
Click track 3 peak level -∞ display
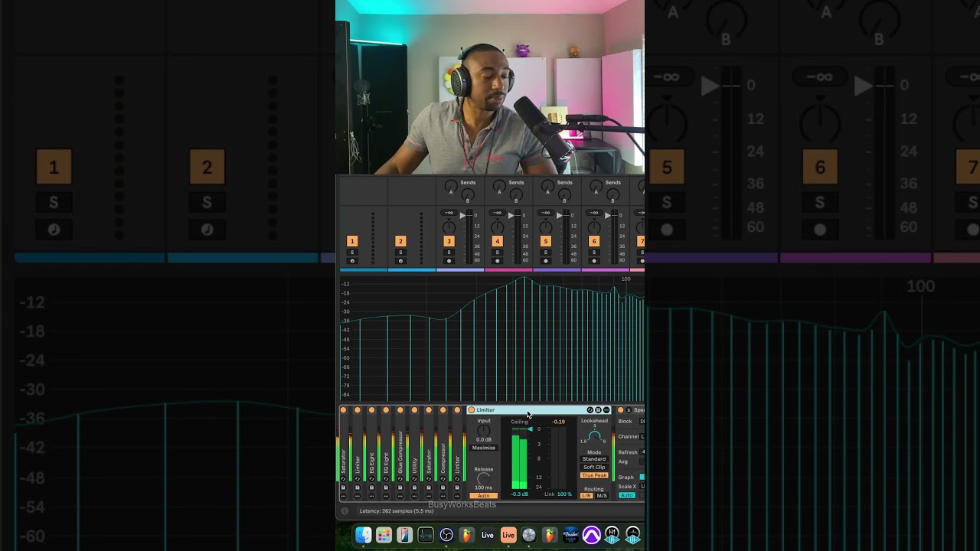pos(449,213)
